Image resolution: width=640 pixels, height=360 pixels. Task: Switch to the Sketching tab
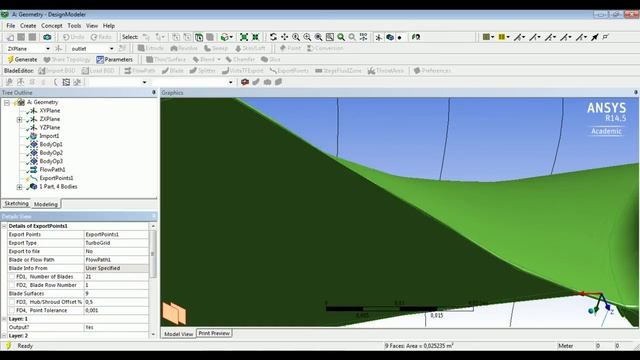tap(16, 204)
